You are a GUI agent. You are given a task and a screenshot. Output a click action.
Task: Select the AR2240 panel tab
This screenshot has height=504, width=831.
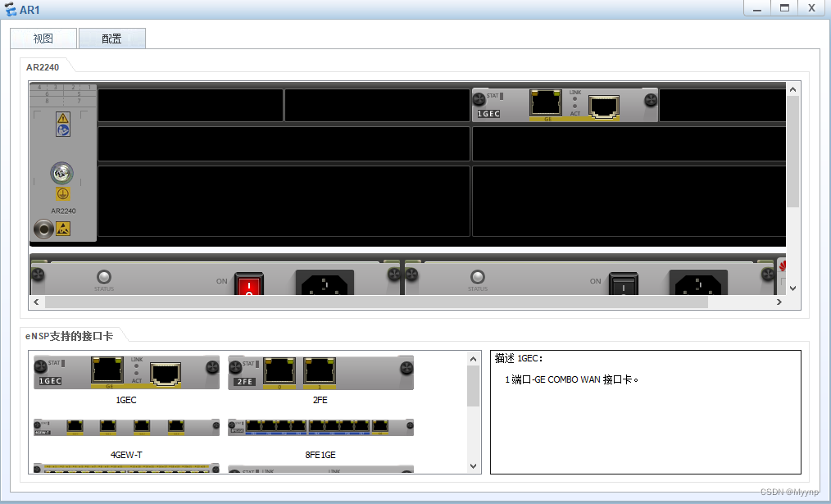click(x=43, y=67)
